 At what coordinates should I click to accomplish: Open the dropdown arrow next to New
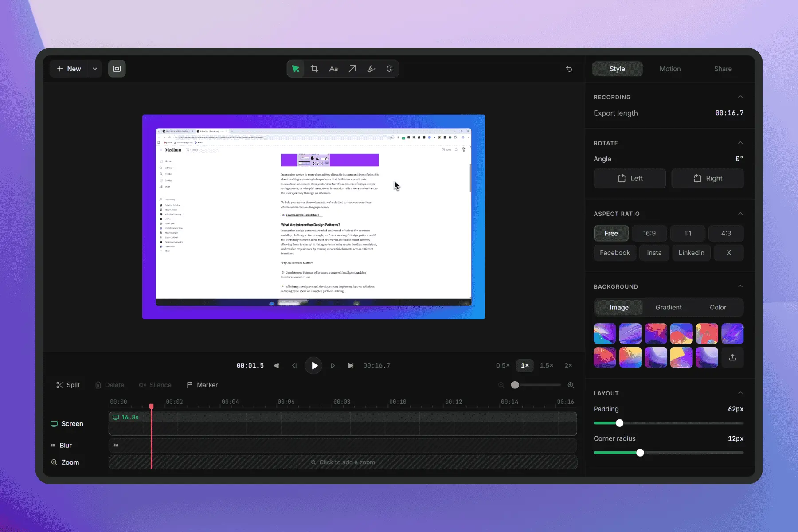(95, 69)
